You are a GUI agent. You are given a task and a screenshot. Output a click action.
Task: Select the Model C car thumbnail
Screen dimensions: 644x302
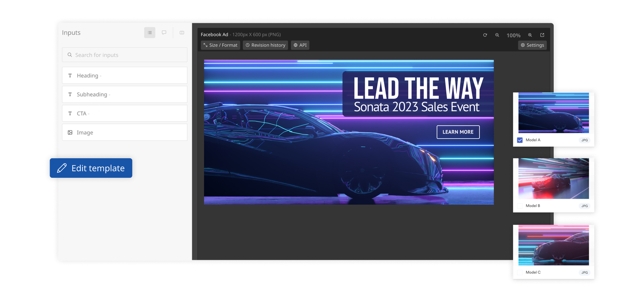click(x=553, y=245)
